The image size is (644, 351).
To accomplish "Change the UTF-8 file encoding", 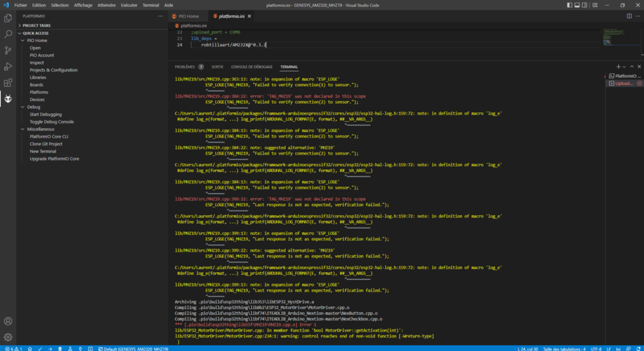I will (596, 348).
